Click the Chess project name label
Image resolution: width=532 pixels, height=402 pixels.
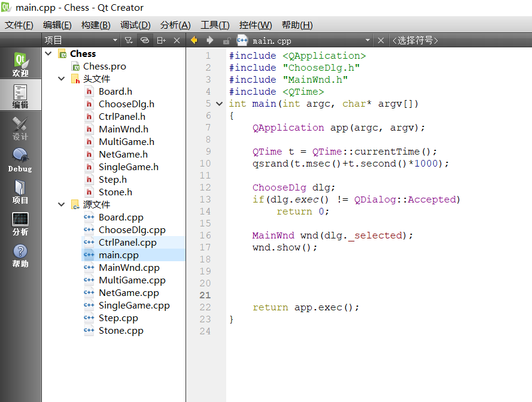click(x=83, y=54)
